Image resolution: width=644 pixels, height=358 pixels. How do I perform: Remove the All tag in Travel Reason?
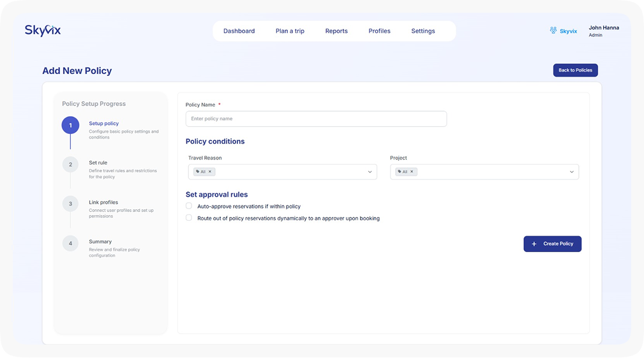coord(210,172)
